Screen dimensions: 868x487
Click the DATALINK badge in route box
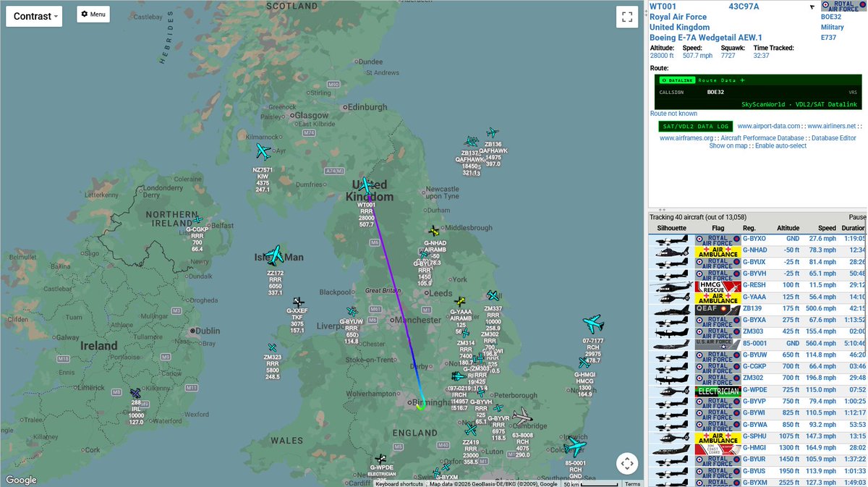tap(678, 80)
